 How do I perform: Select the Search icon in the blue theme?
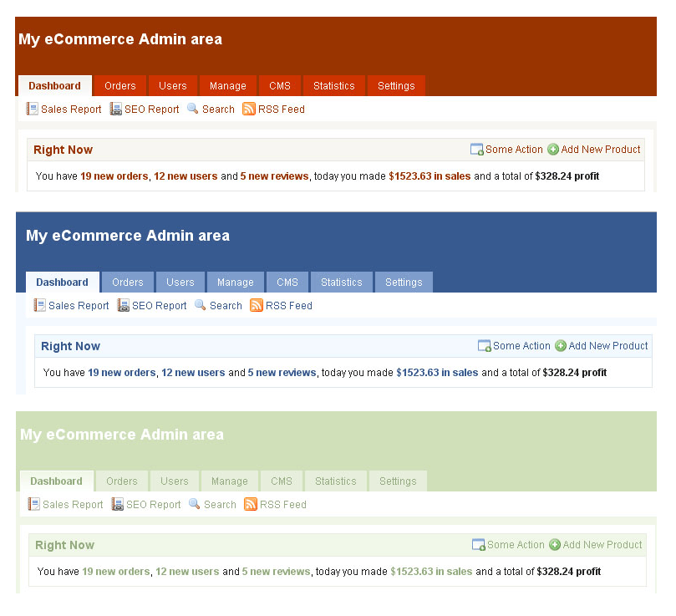[x=198, y=305]
